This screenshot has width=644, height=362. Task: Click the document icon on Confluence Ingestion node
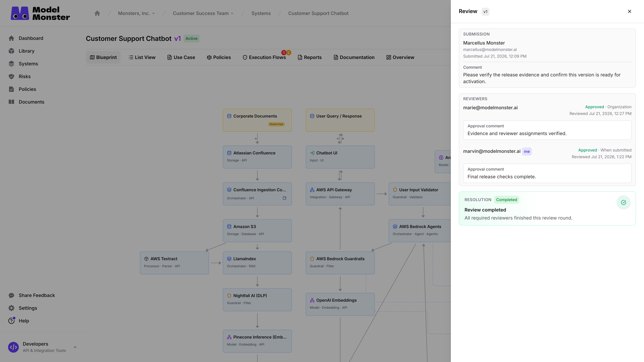285,198
